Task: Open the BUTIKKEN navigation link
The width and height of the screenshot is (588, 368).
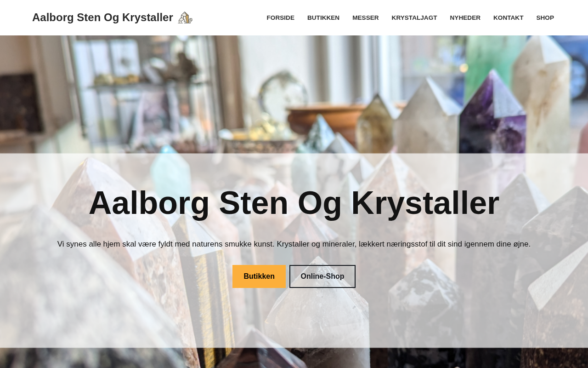Action: click(323, 18)
